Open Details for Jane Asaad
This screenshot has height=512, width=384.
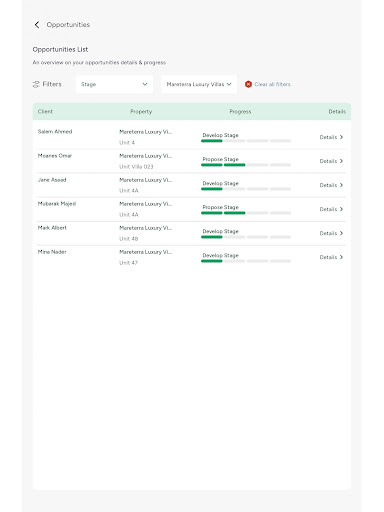[331, 185]
